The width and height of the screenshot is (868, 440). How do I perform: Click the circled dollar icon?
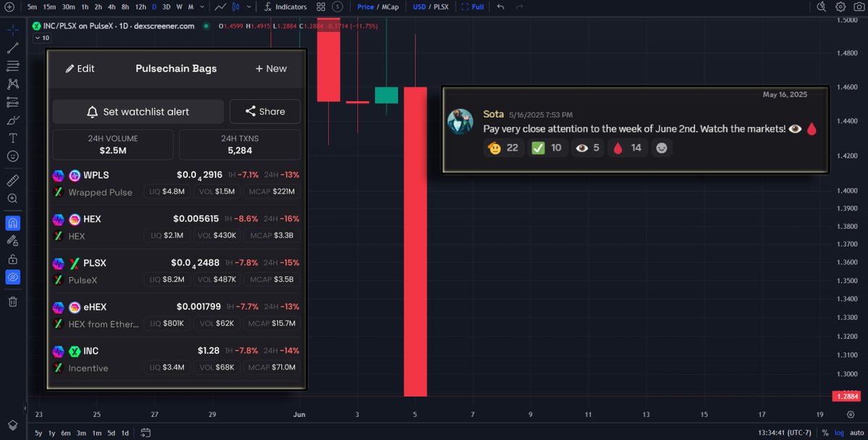pyautogui.click(x=337, y=7)
